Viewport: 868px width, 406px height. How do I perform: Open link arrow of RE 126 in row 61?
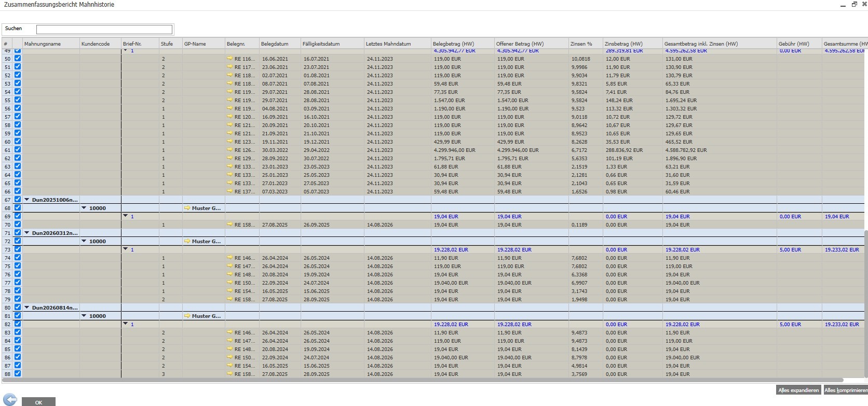(x=229, y=150)
